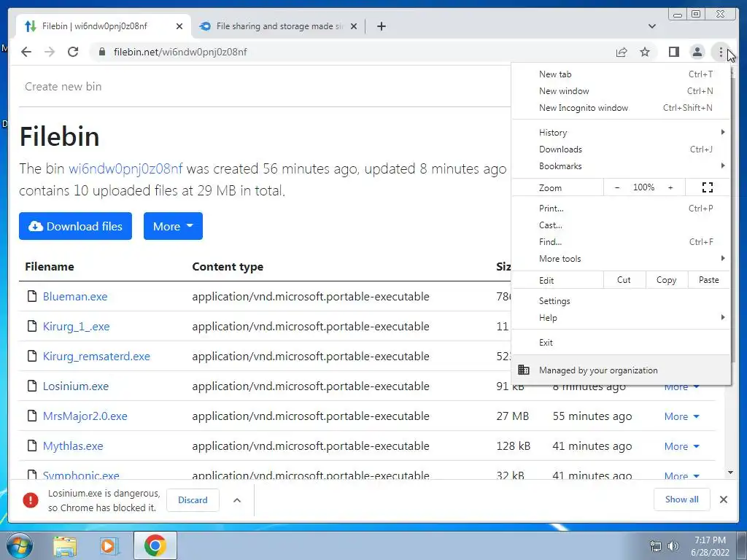The image size is (747, 560).
Task: Click the share page icon in address bar
Action: [x=622, y=52]
